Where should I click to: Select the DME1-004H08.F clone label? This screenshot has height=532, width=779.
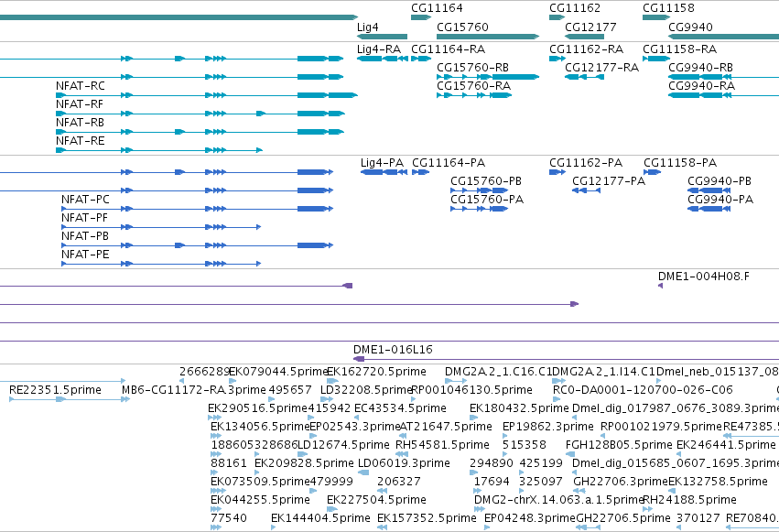(704, 277)
